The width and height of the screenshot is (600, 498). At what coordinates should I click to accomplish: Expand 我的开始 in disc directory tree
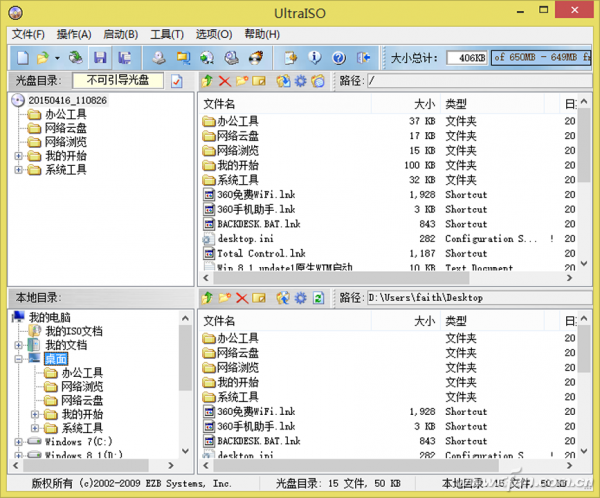[x=18, y=156]
